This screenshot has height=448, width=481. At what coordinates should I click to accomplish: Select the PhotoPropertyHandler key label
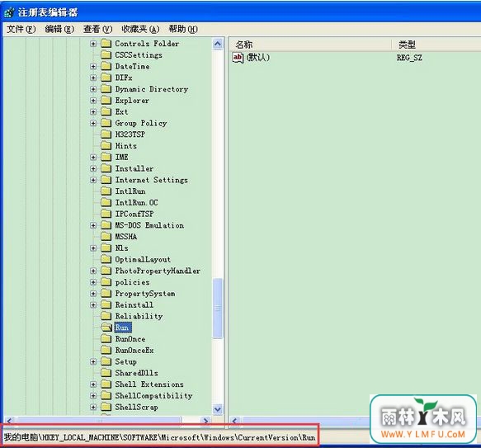click(158, 271)
